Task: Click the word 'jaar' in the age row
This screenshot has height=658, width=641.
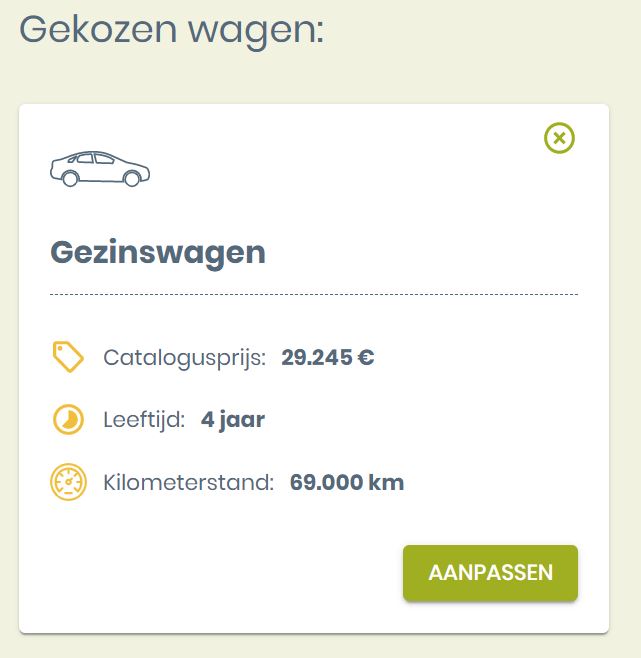Action: coord(243,420)
